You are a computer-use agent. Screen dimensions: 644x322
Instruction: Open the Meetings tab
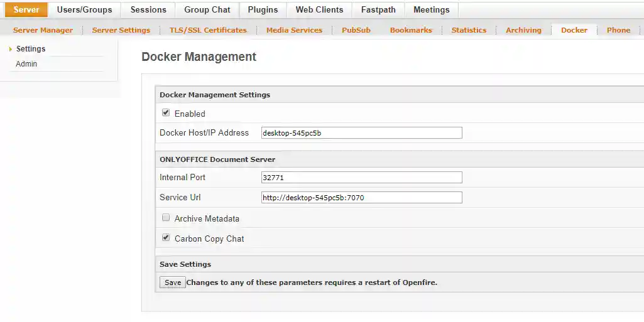431,10
